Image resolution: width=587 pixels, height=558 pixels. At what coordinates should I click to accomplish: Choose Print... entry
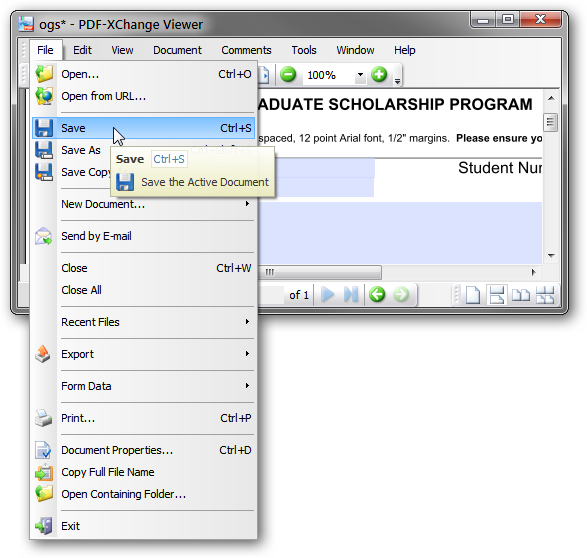143,418
